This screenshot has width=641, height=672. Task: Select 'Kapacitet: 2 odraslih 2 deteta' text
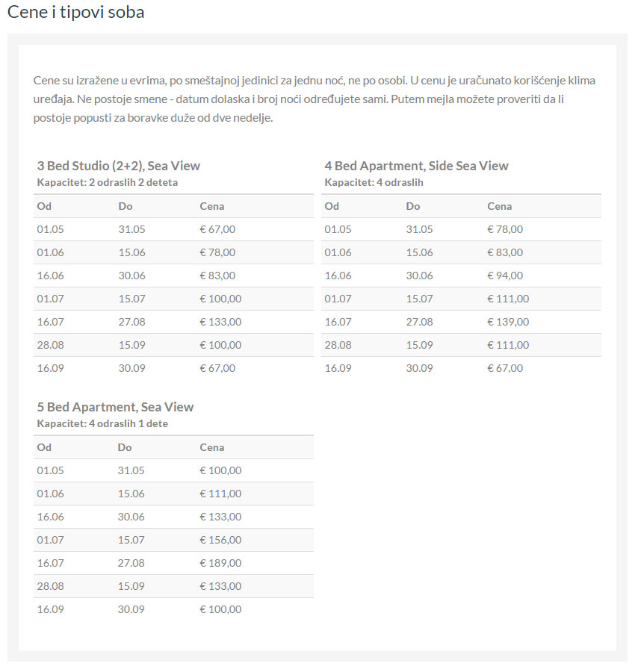coord(107,182)
